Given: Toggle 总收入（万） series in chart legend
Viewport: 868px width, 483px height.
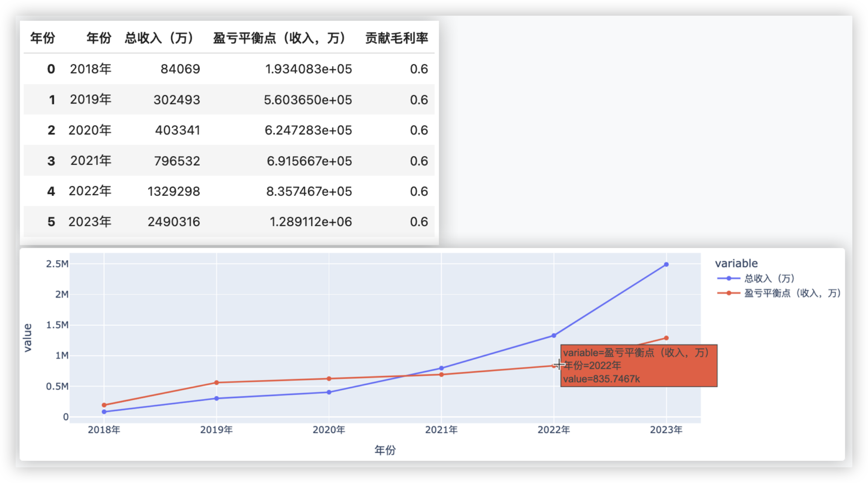Looking at the screenshot, I should 769,278.
